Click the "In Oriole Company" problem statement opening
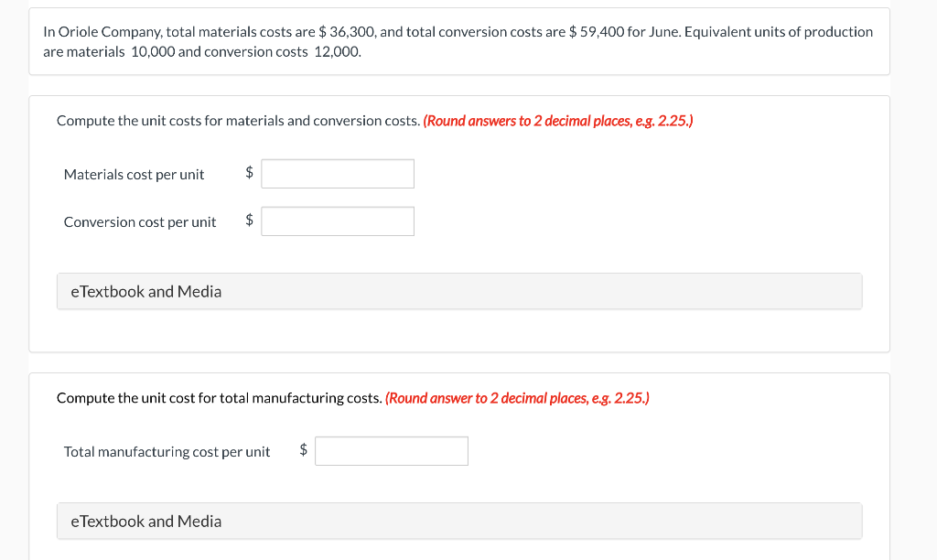937x560 pixels. (x=102, y=32)
